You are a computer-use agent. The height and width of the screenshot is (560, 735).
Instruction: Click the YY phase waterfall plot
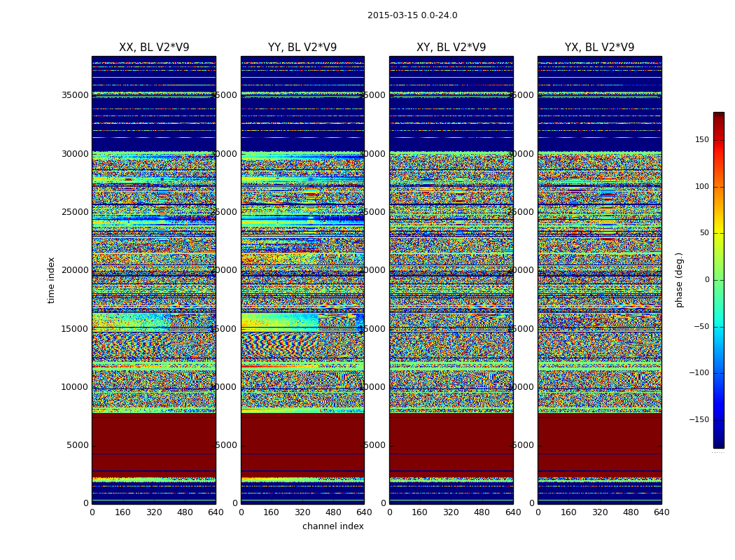pos(302,280)
